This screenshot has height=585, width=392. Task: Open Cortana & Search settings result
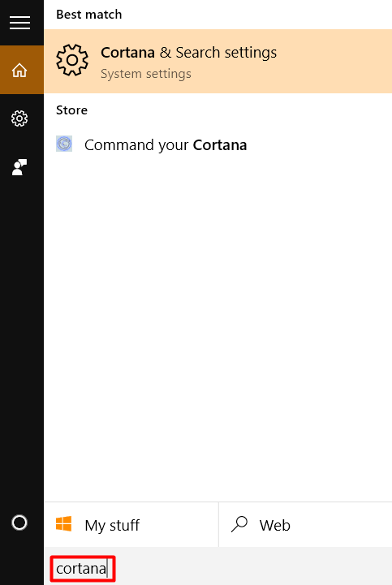(x=218, y=61)
